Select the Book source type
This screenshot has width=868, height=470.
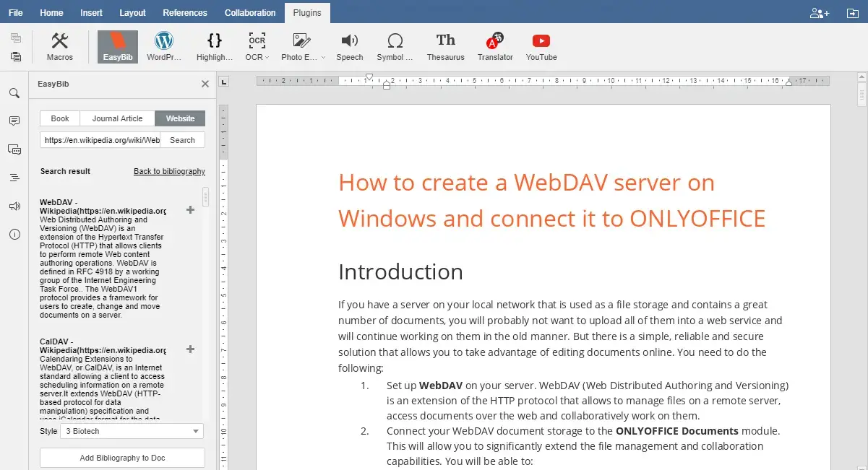(60, 118)
